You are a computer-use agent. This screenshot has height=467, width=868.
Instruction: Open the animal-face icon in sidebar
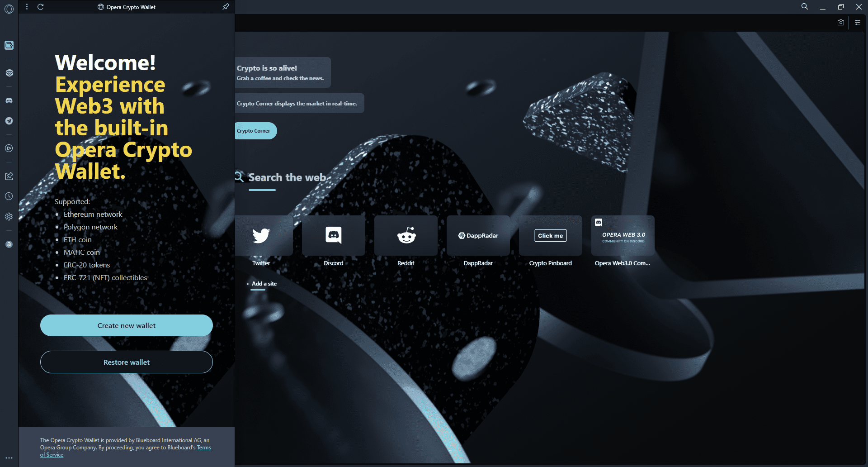click(9, 73)
